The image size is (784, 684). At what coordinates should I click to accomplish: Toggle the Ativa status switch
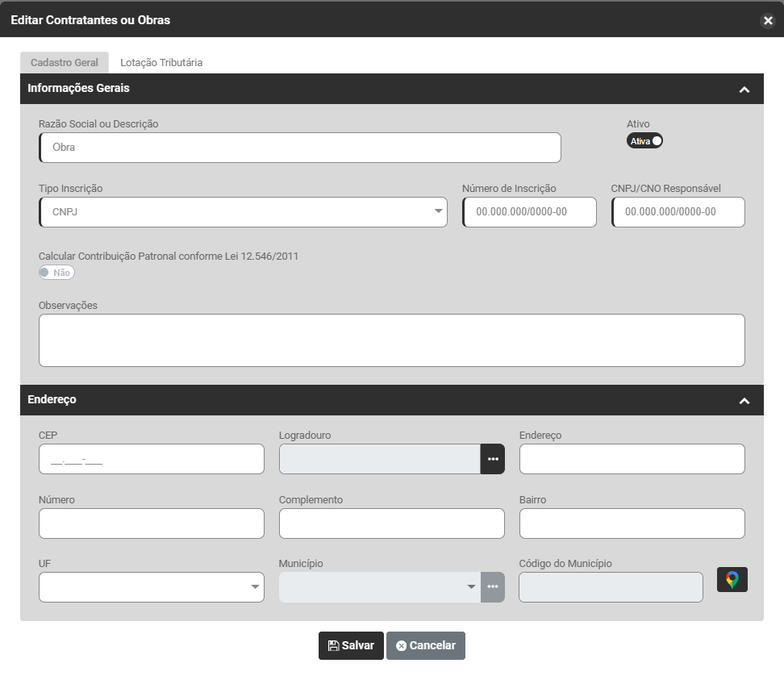pyautogui.click(x=644, y=141)
